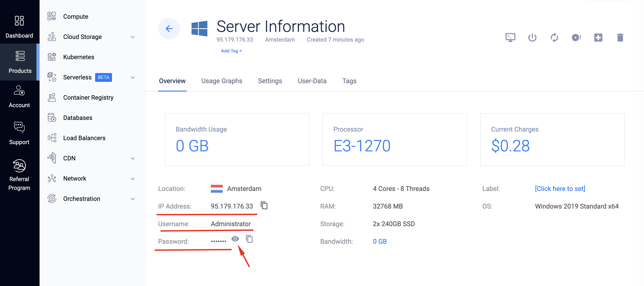The width and height of the screenshot is (644, 286).
Task: Expand the Orchestration menu chevron
Action: click(132, 199)
